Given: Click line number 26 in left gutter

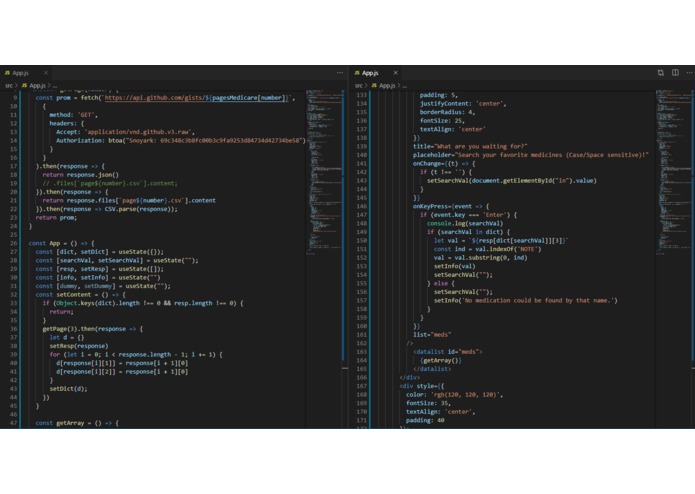Looking at the screenshot, I should pos(13,243).
